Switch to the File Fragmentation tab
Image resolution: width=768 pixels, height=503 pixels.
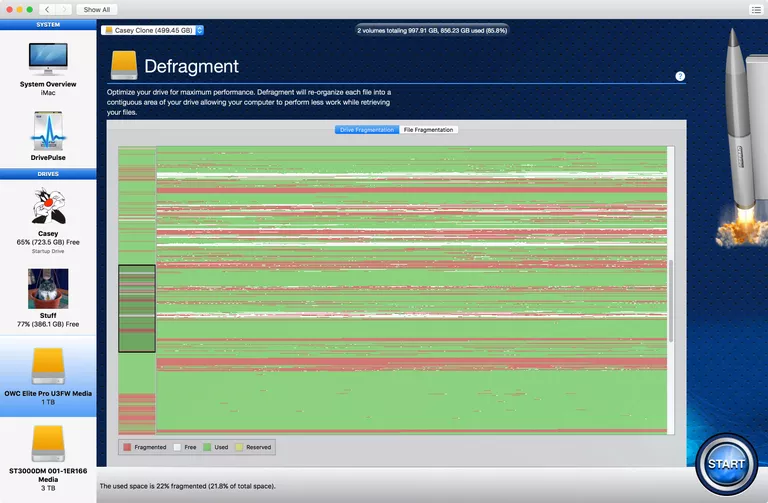428,130
